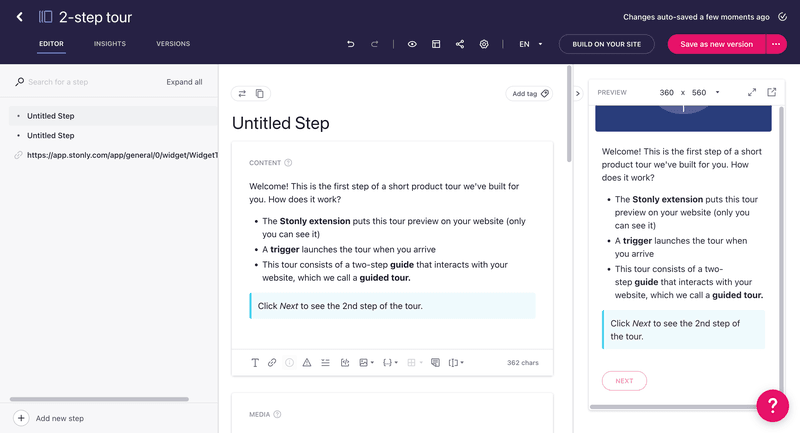Collapse the preview panel with chevron
This screenshot has height=433, width=800.
tap(578, 94)
